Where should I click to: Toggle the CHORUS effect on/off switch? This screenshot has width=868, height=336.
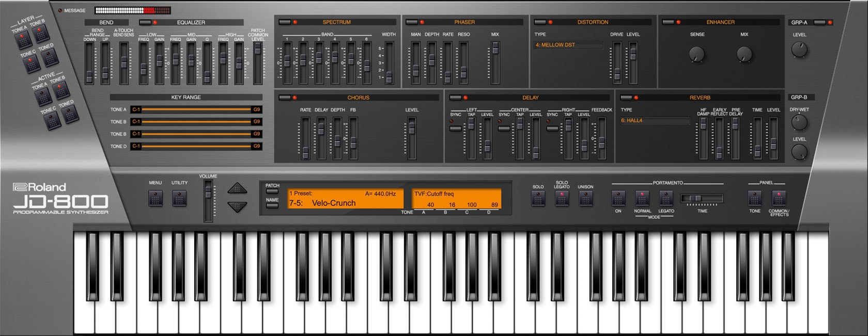(x=285, y=98)
